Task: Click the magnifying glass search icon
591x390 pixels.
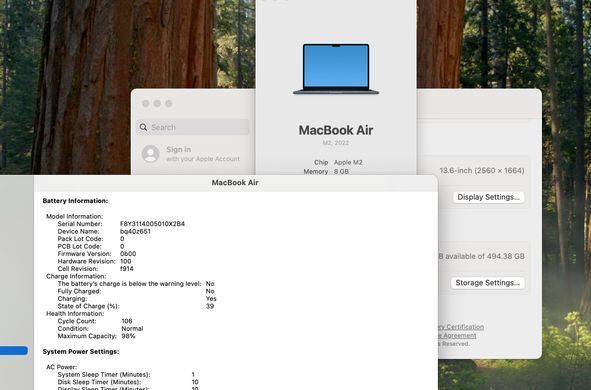Action: pyautogui.click(x=144, y=127)
